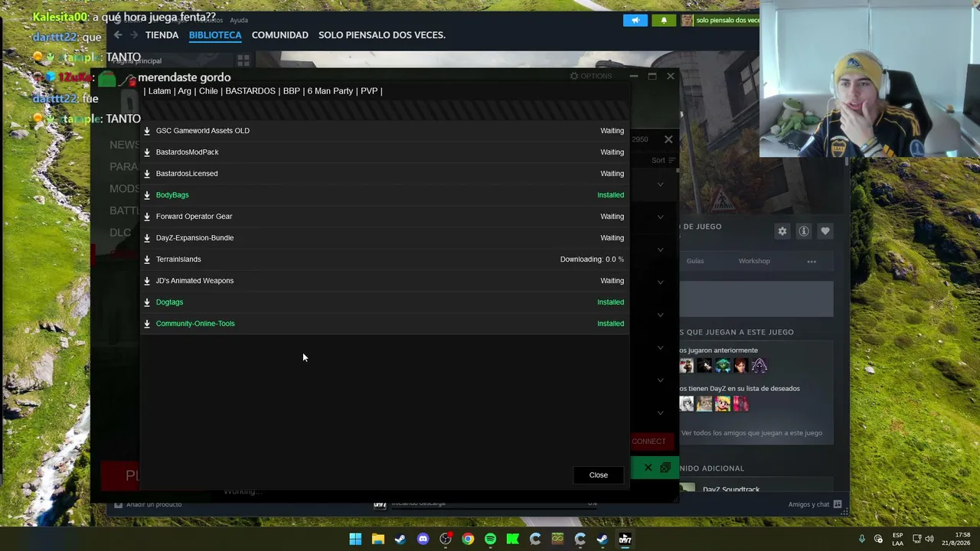Screen dimensions: 980x551
Task: Click X close icon beside server count 2950
Action: pyautogui.click(x=668, y=139)
